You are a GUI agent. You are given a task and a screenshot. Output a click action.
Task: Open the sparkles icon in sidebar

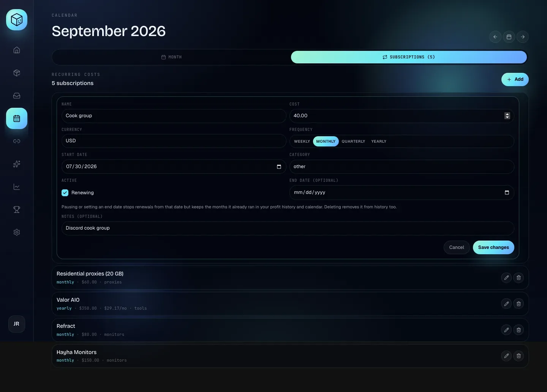(17, 164)
